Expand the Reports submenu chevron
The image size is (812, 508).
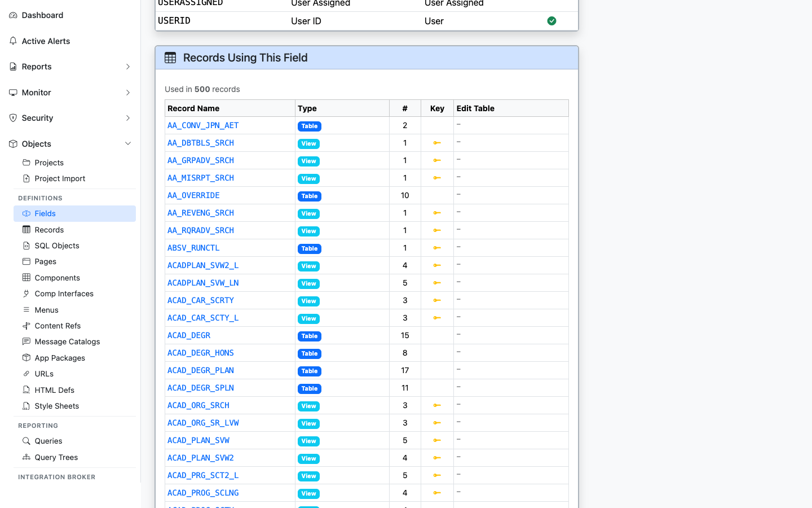(x=128, y=67)
